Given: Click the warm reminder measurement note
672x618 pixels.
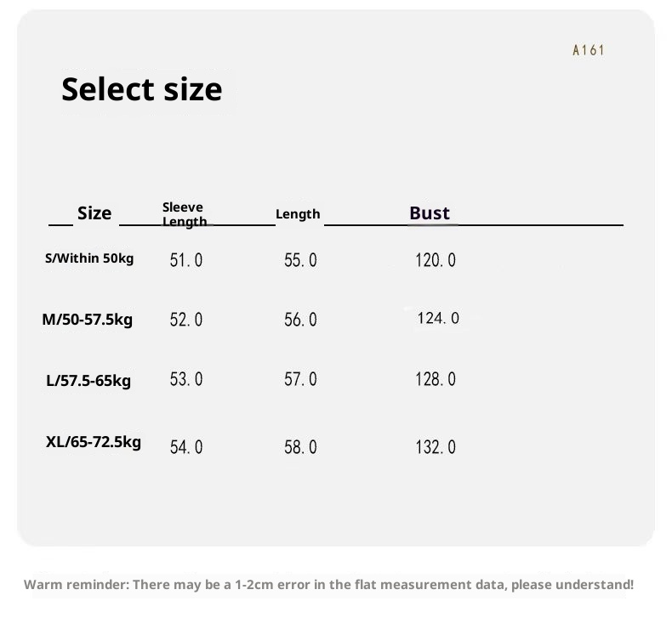Looking at the screenshot, I should 328,585.
